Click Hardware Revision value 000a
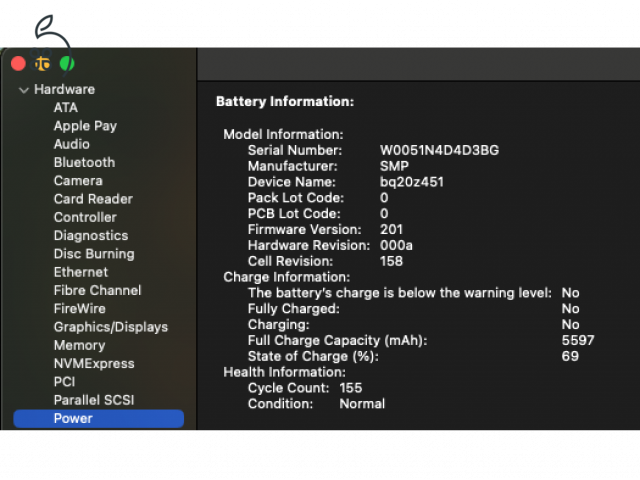Image resolution: width=640 pixels, height=480 pixels. pyautogui.click(x=396, y=245)
